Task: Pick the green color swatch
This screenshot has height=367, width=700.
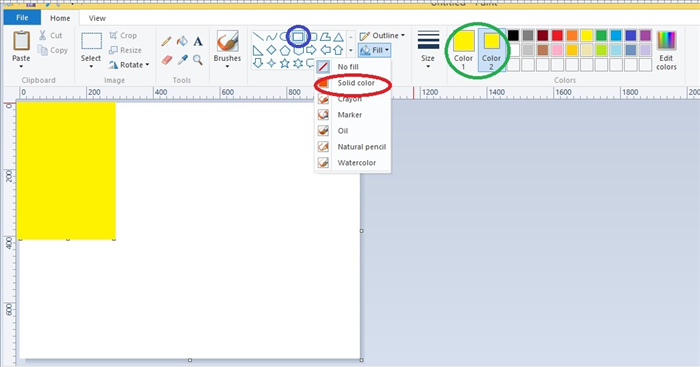Action: pyautogui.click(x=601, y=35)
